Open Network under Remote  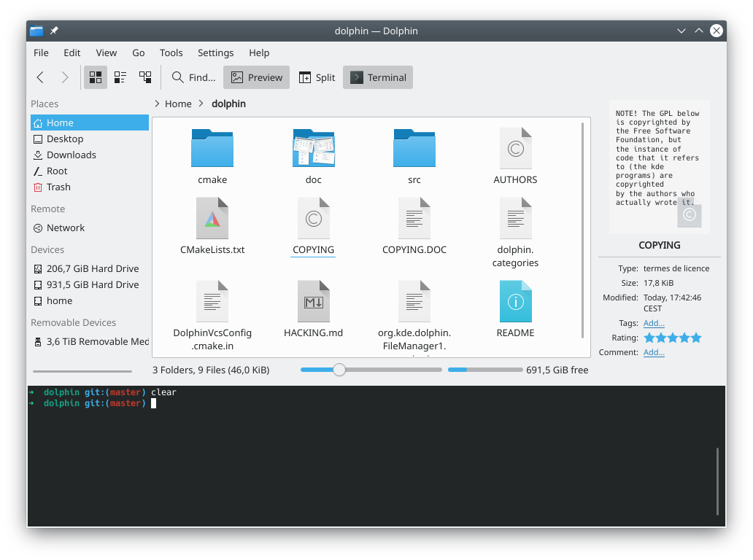pos(90,228)
